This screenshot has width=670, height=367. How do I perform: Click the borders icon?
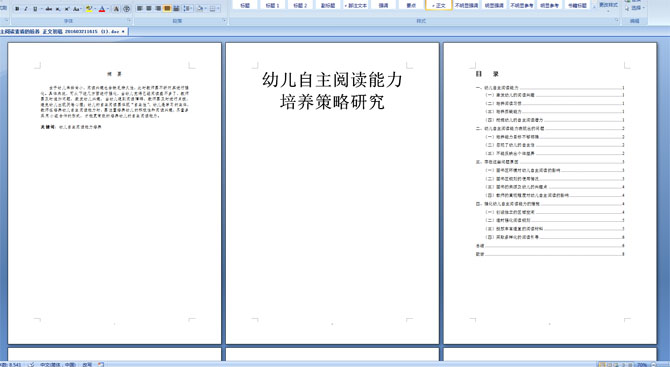pyautogui.click(x=212, y=9)
